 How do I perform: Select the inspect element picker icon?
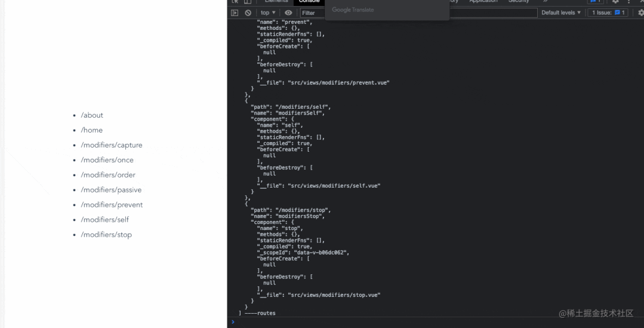coord(235,2)
